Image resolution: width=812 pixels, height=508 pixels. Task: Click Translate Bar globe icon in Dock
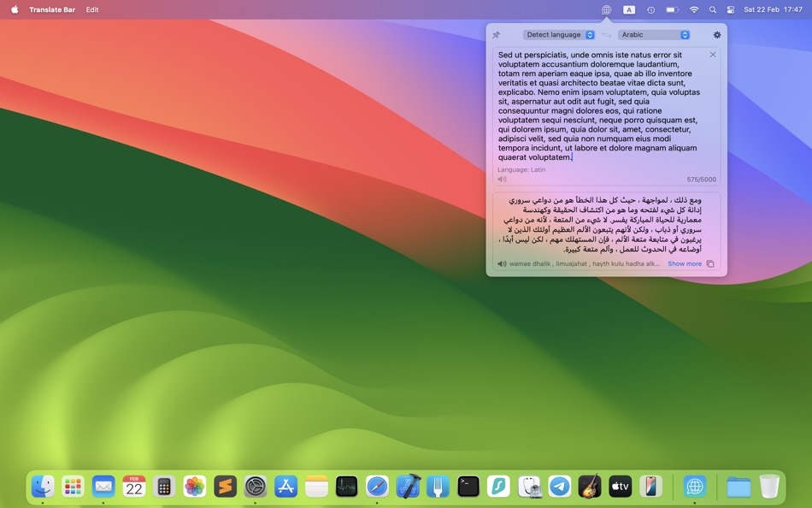click(x=694, y=487)
